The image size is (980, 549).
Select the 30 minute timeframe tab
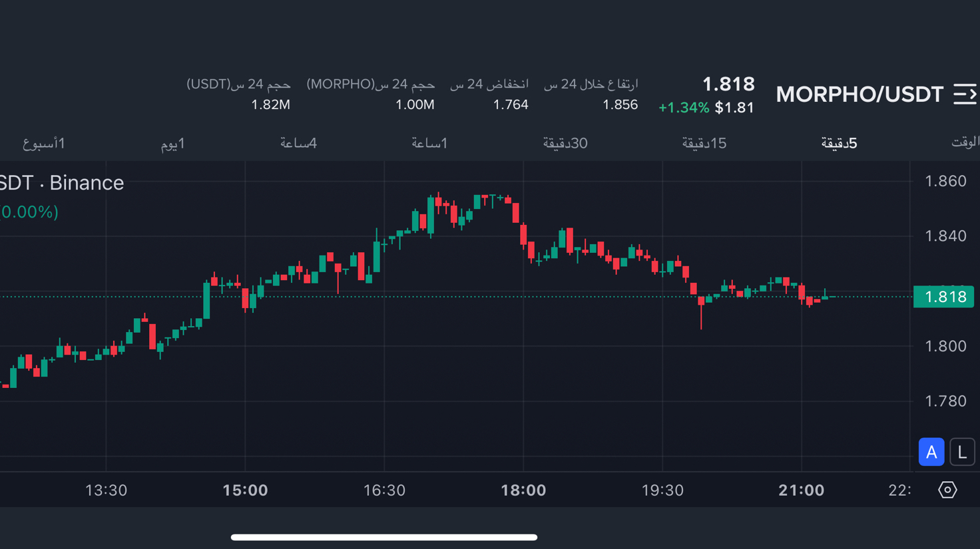point(565,143)
